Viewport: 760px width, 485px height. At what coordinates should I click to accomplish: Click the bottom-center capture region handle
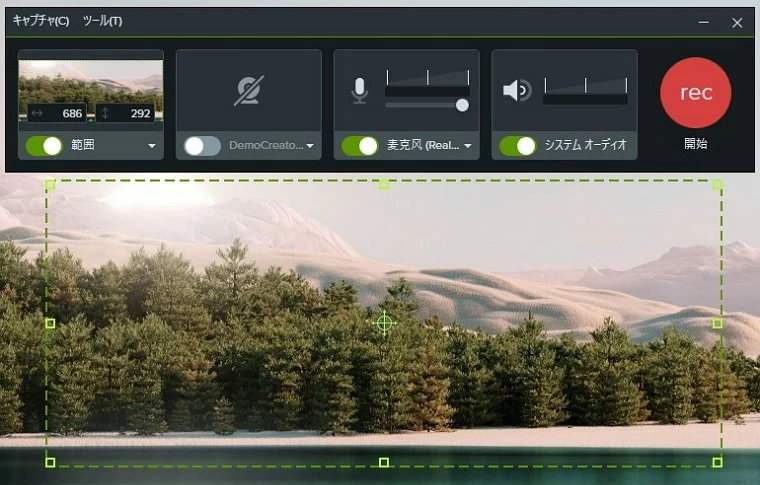click(x=384, y=462)
